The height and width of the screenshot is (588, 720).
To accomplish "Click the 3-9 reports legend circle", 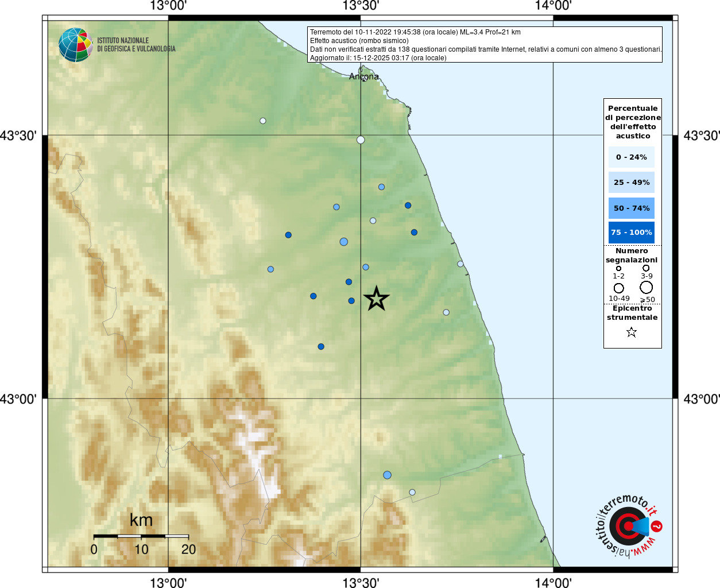I will pos(646,268).
